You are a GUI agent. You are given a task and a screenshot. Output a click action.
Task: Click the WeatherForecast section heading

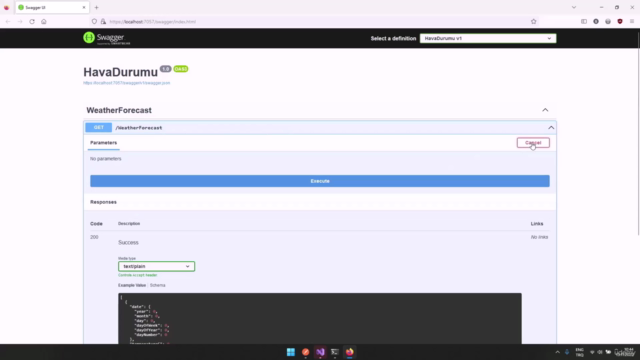[x=119, y=110]
